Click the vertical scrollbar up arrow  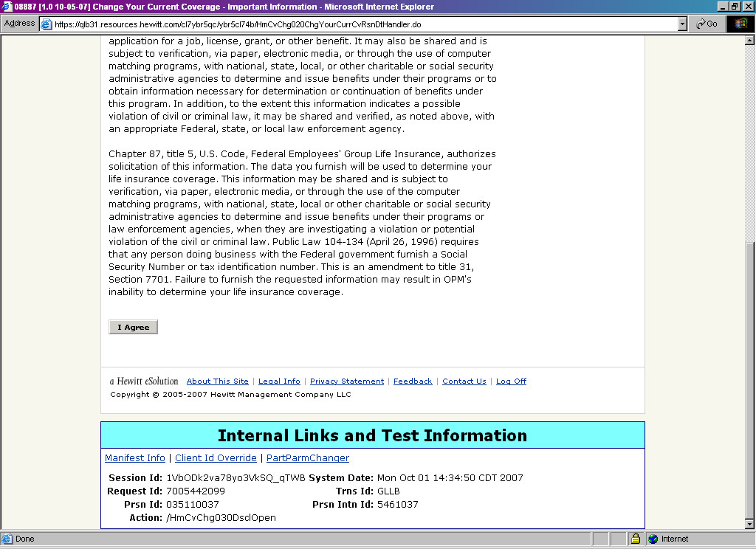click(x=750, y=41)
